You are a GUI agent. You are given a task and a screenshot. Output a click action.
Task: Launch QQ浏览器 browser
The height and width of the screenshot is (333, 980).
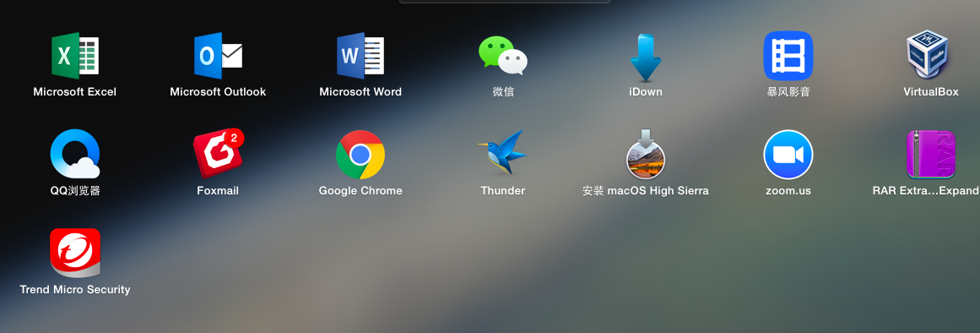[x=75, y=154]
